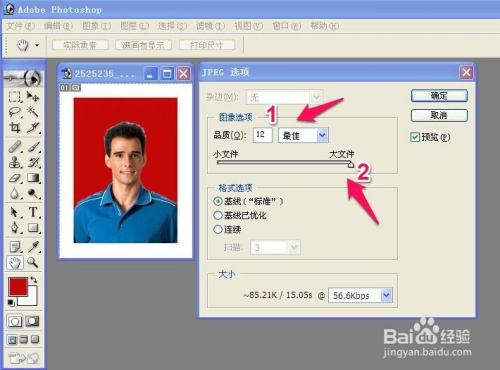
Task: Select the Magic Wand tool
Action: pyautogui.click(x=33, y=112)
